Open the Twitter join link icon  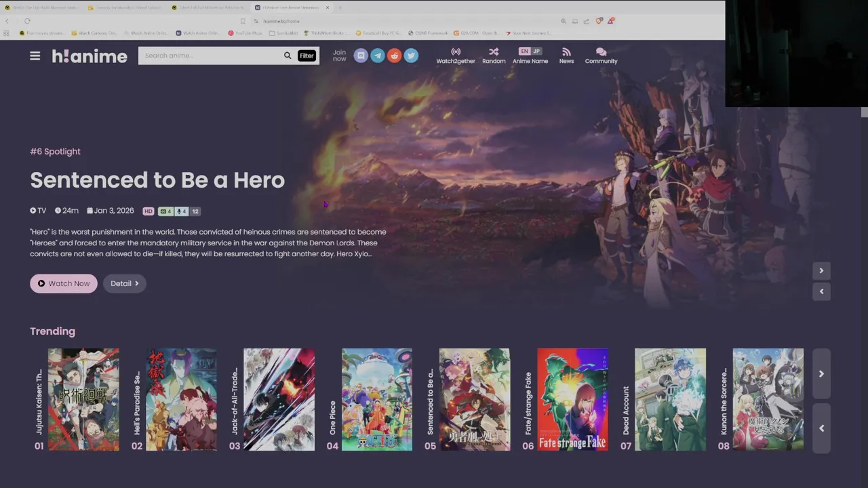click(412, 56)
